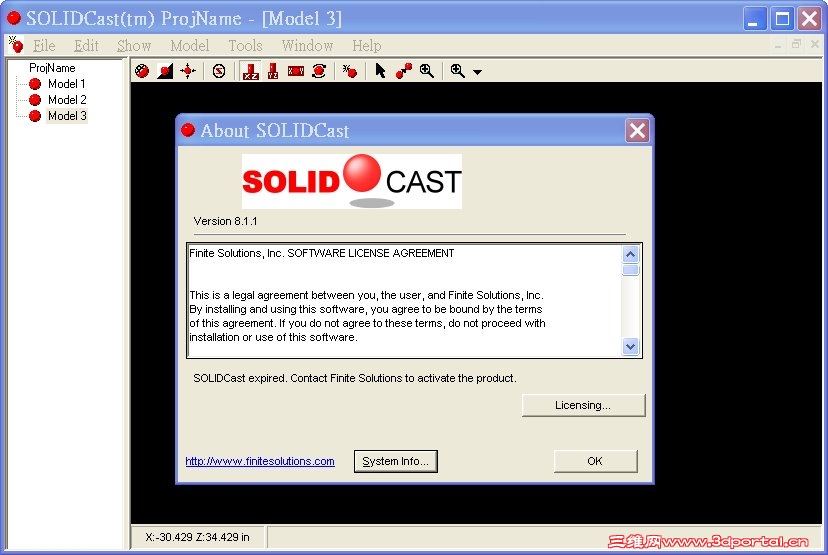Open the Window menu
Image resolution: width=828 pixels, height=555 pixels.
[x=307, y=46]
